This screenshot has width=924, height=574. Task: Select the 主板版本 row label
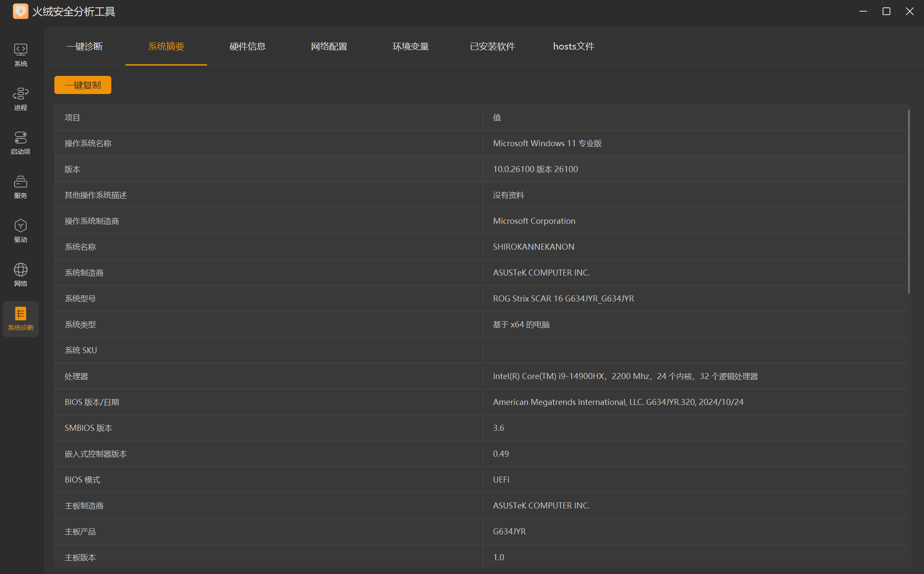pos(80,557)
